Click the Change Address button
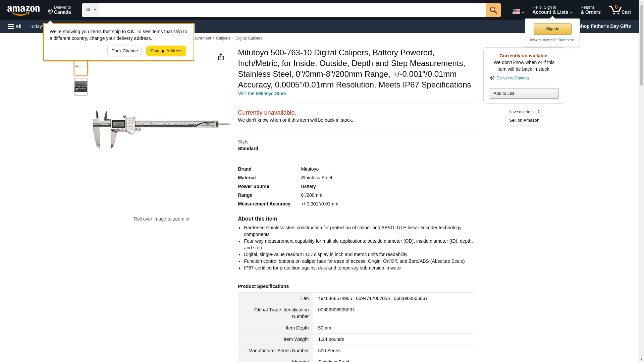This screenshot has width=644, height=362. point(166,51)
